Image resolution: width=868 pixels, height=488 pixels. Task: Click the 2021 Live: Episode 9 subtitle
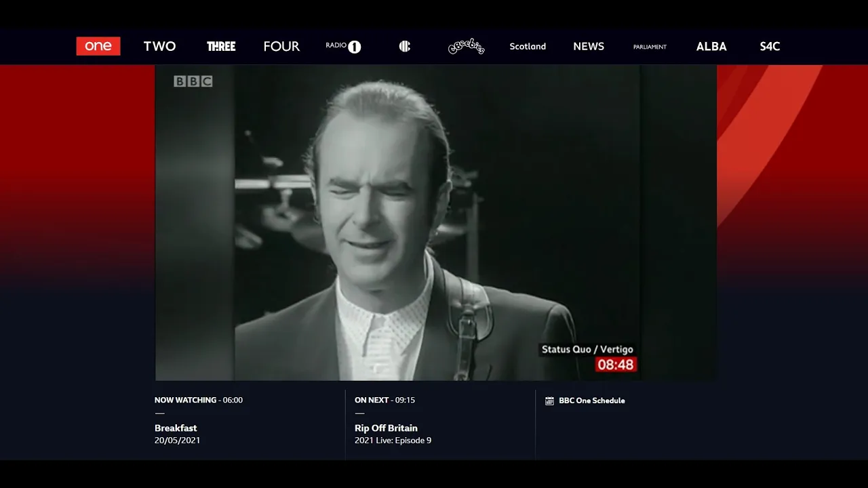click(x=393, y=441)
